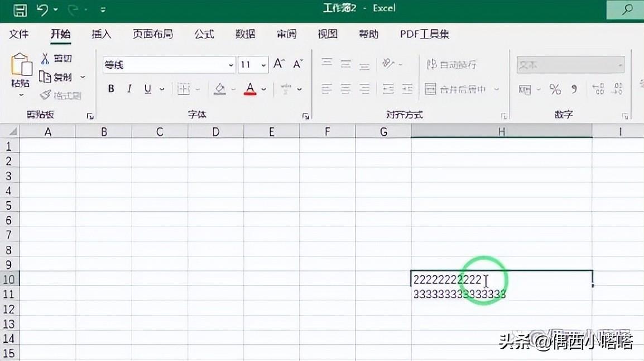Toggle bold formatting

point(110,88)
